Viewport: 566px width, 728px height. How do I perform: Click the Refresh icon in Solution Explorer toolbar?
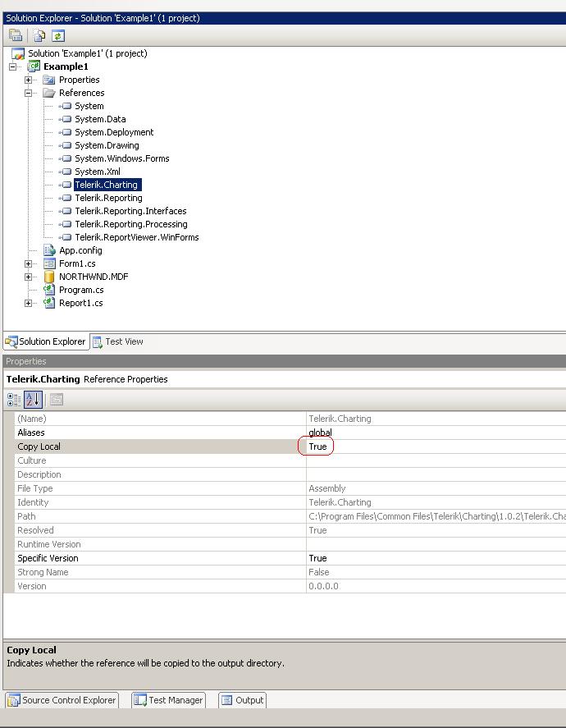[x=58, y=35]
